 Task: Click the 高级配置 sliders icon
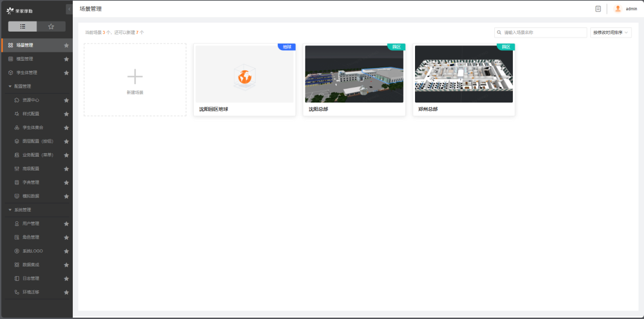17,169
